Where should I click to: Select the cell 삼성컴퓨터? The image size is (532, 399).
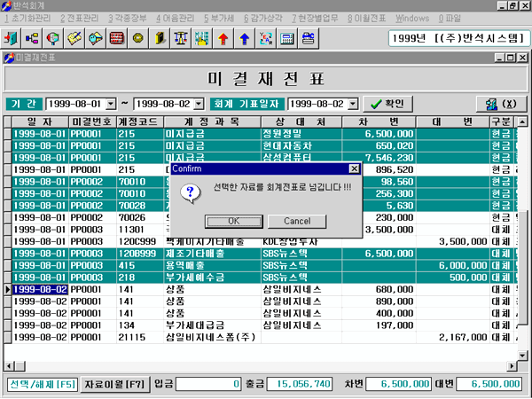pos(301,158)
